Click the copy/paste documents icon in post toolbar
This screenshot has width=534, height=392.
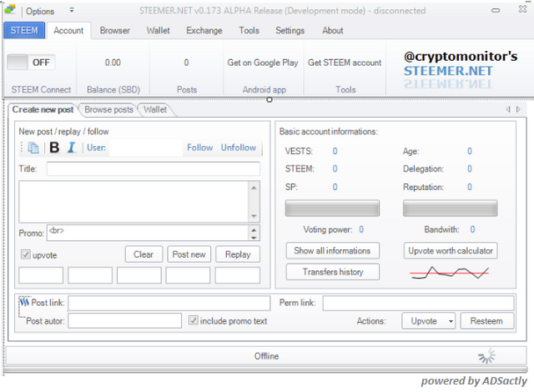(33, 148)
